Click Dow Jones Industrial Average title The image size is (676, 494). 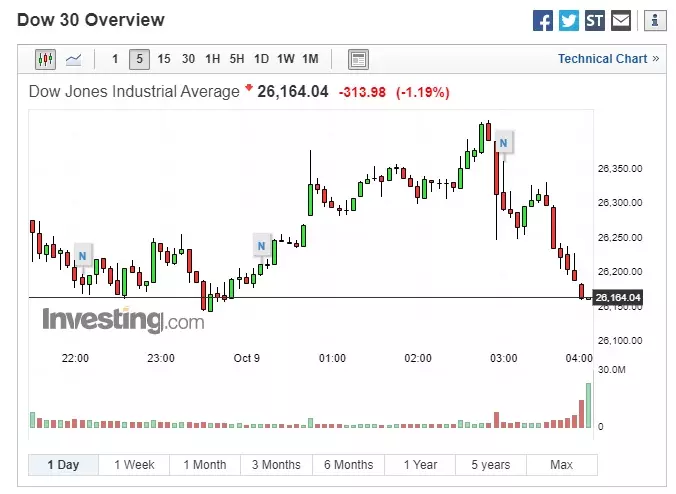[x=134, y=92]
